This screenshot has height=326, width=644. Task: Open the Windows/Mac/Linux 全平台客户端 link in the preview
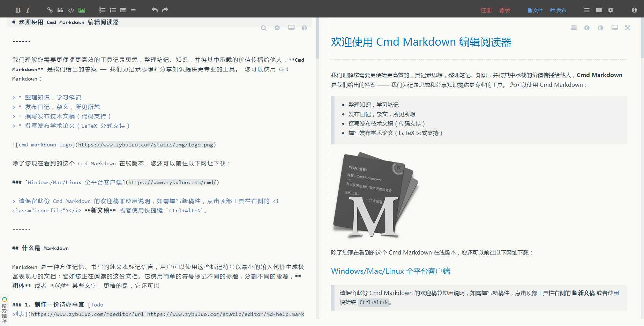pos(390,271)
